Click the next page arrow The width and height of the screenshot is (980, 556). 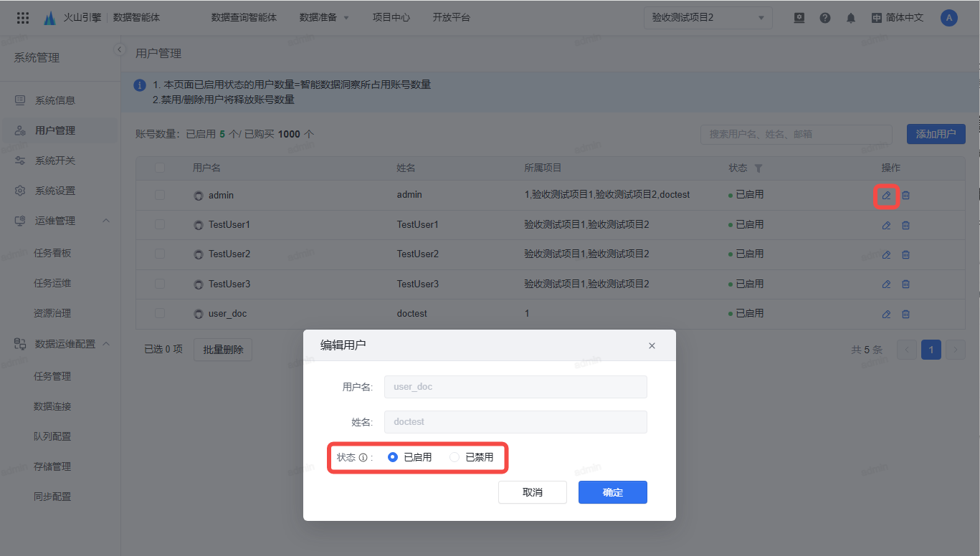click(956, 350)
